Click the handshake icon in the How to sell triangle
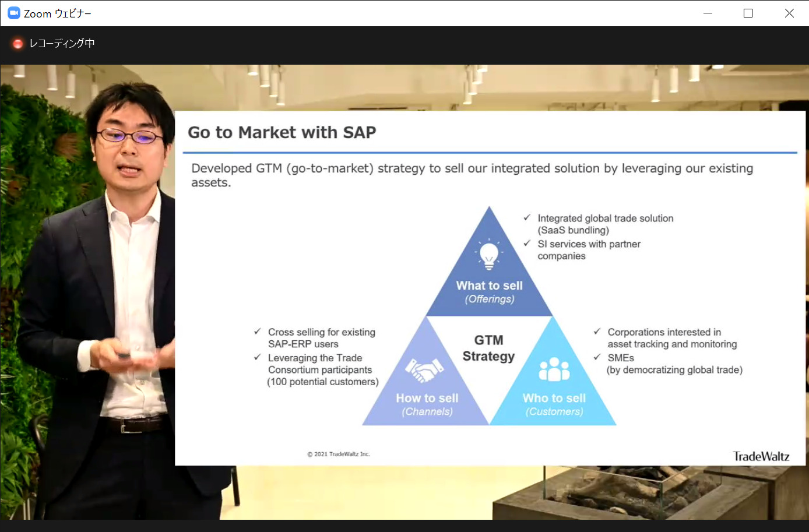809x532 pixels. tap(424, 369)
